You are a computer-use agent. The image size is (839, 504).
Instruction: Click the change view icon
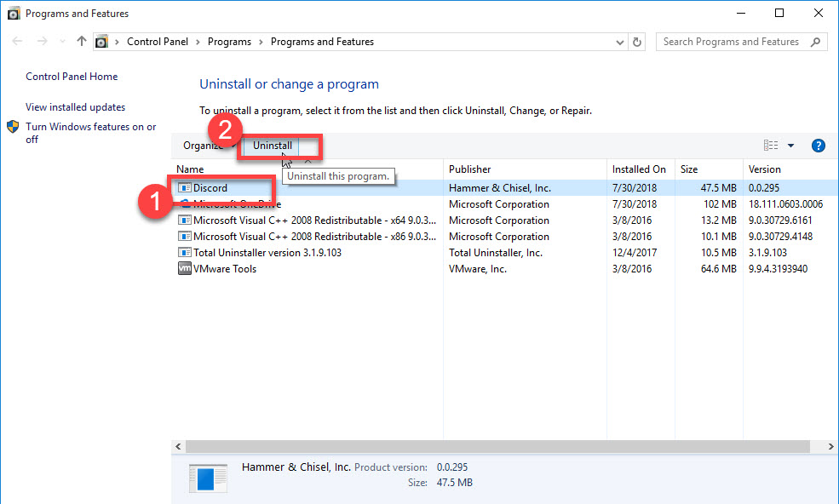click(771, 146)
